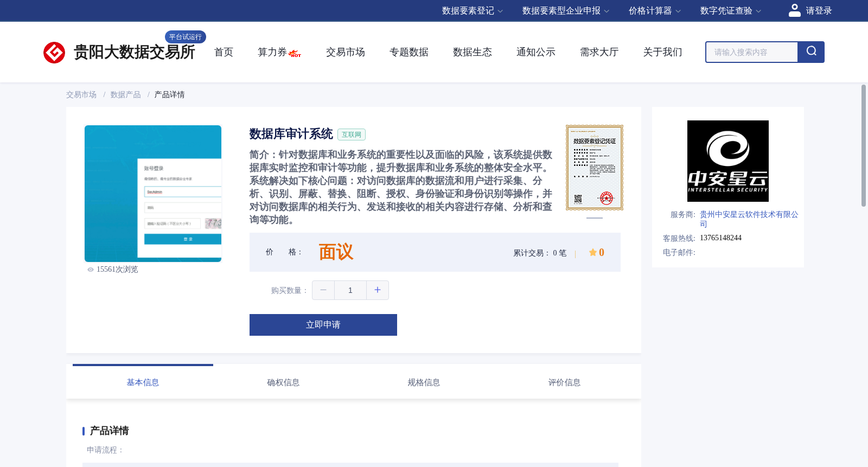
Task: Open the 通知公示 menu item
Action: click(x=536, y=52)
